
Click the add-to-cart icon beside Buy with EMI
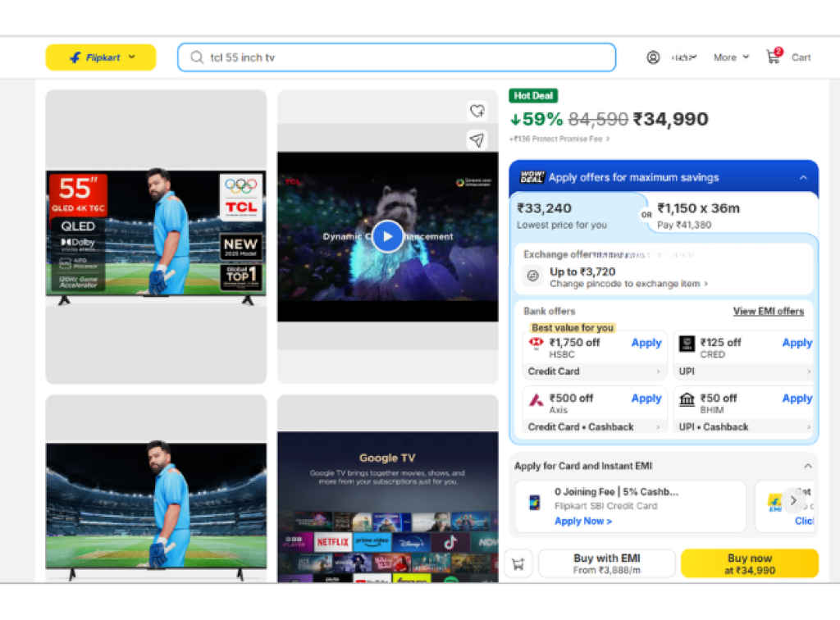click(518, 563)
